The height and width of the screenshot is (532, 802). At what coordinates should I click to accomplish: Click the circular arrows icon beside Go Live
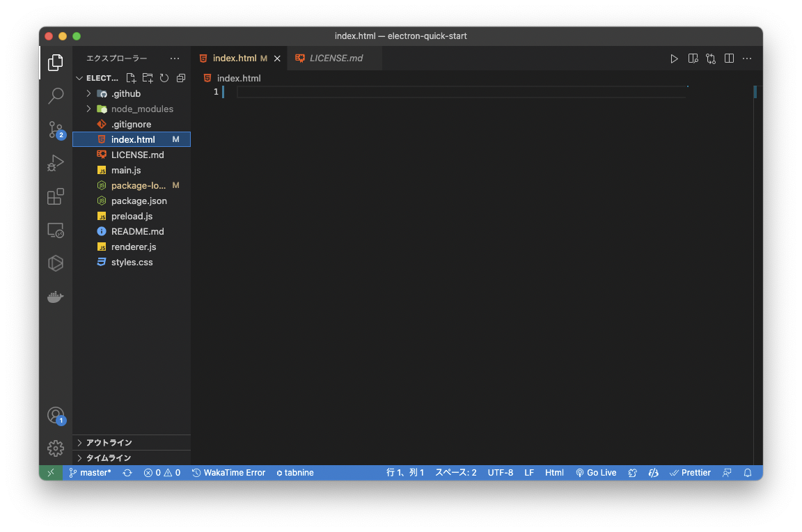633,473
